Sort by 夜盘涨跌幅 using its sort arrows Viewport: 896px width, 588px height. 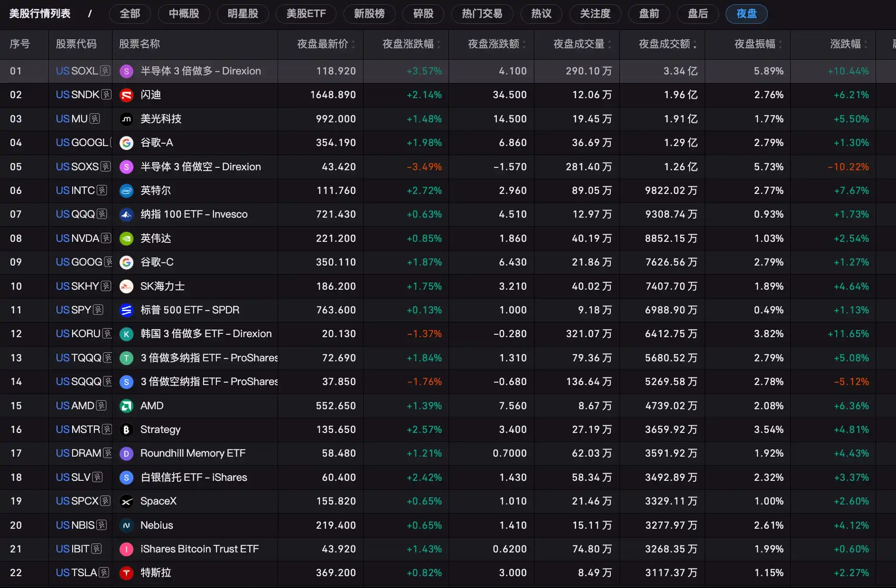click(439, 44)
